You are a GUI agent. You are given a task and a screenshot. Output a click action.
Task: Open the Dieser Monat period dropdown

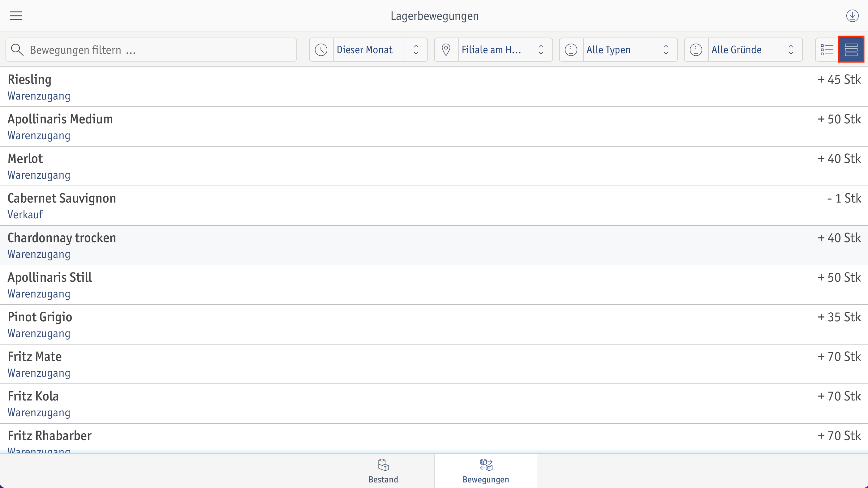click(368, 50)
